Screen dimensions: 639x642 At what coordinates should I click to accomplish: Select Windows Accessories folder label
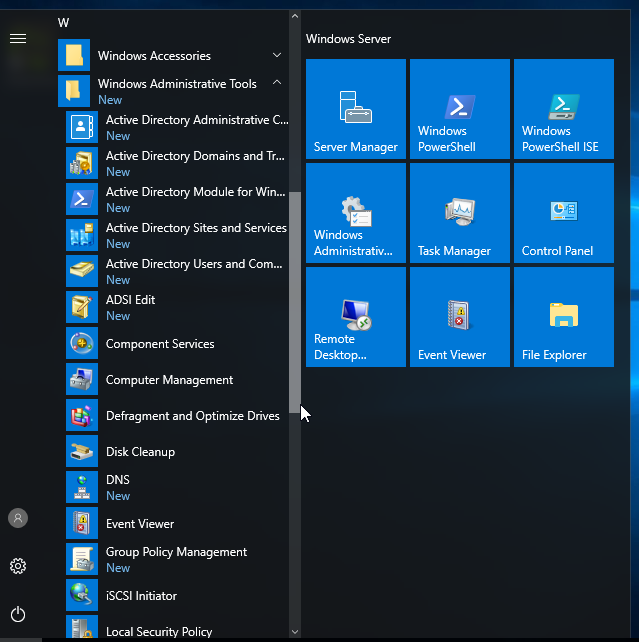[x=154, y=56]
